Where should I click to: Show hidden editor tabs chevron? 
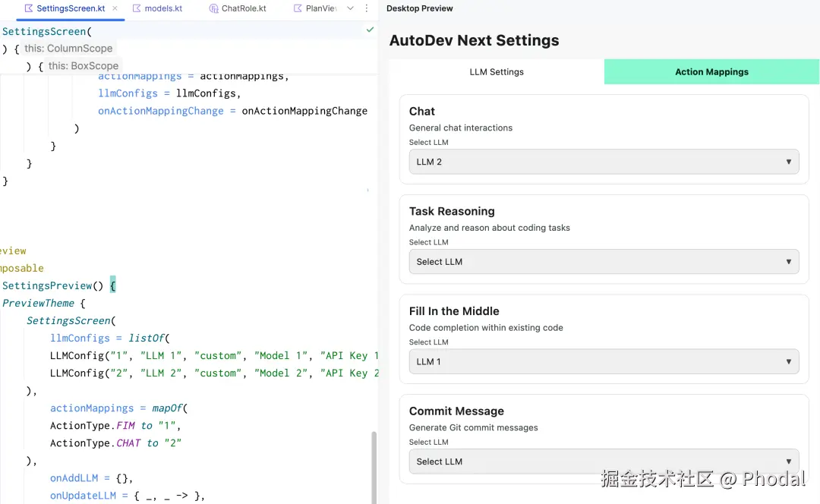(350, 8)
